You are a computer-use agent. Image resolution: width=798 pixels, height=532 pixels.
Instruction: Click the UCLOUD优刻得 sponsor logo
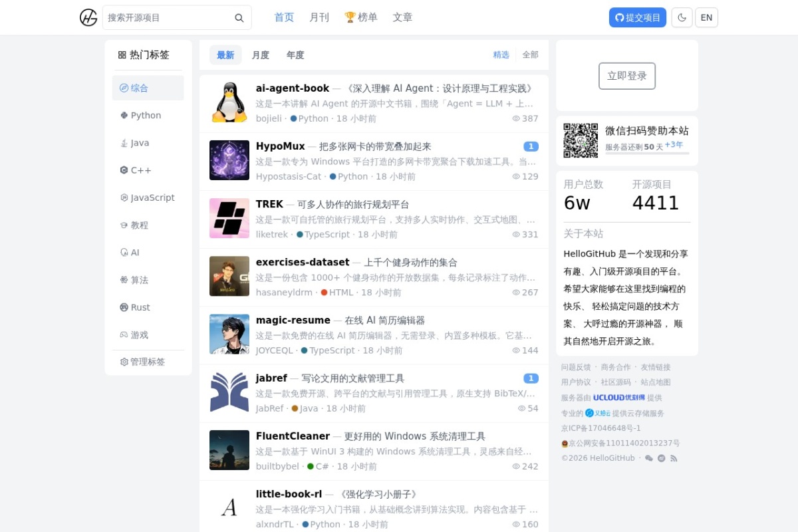point(619,398)
